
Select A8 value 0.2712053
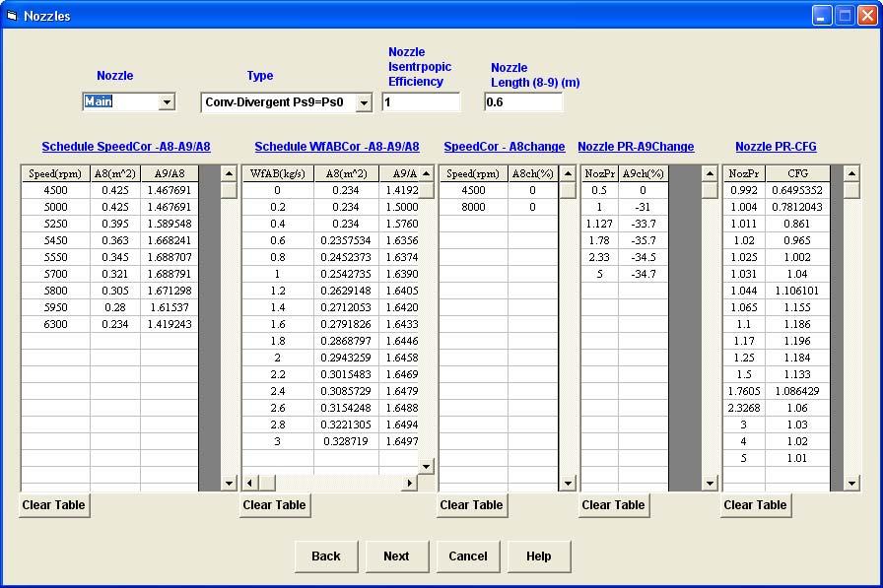[x=346, y=307]
